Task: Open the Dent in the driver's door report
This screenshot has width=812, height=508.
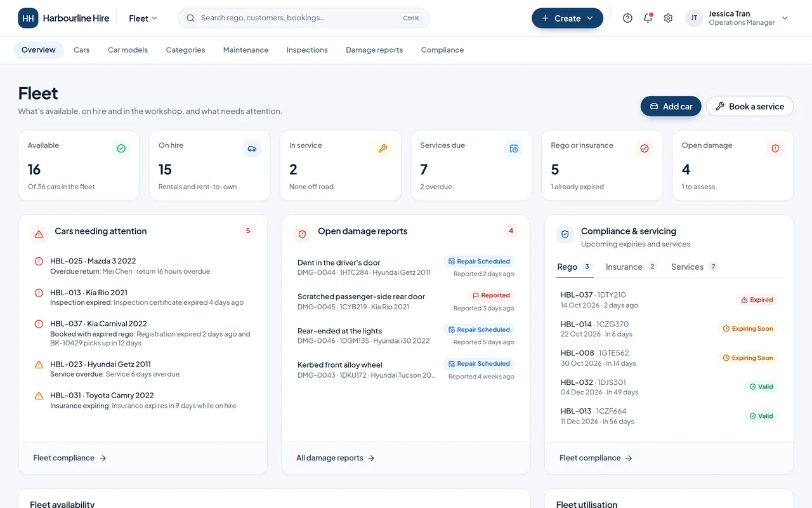Action: [x=406, y=267]
